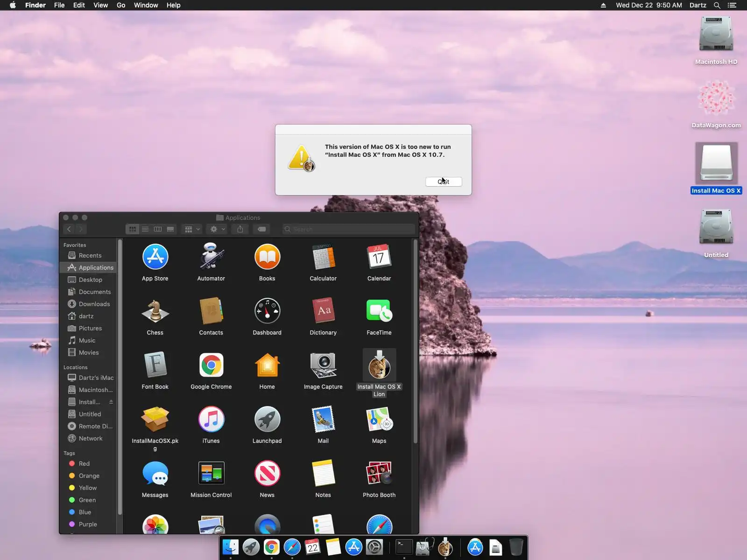This screenshot has width=747, height=560.
Task: Select the News app icon
Action: click(x=267, y=473)
